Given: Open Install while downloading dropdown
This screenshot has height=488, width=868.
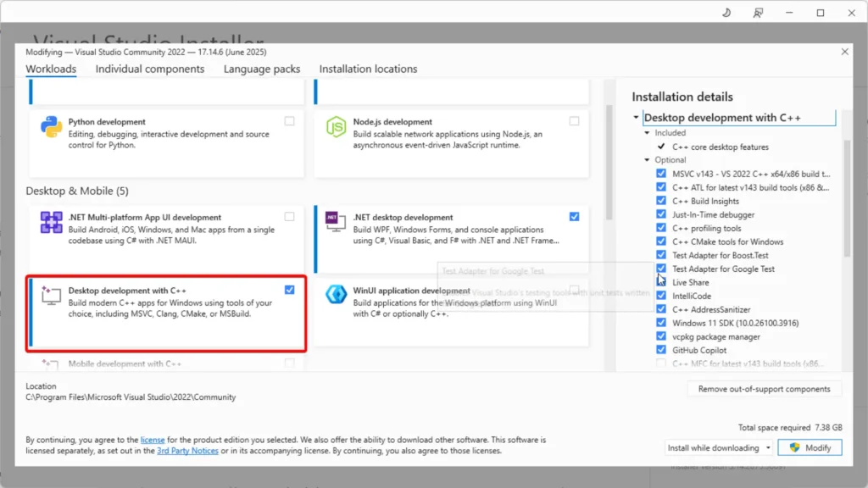Looking at the screenshot, I should [719, 447].
